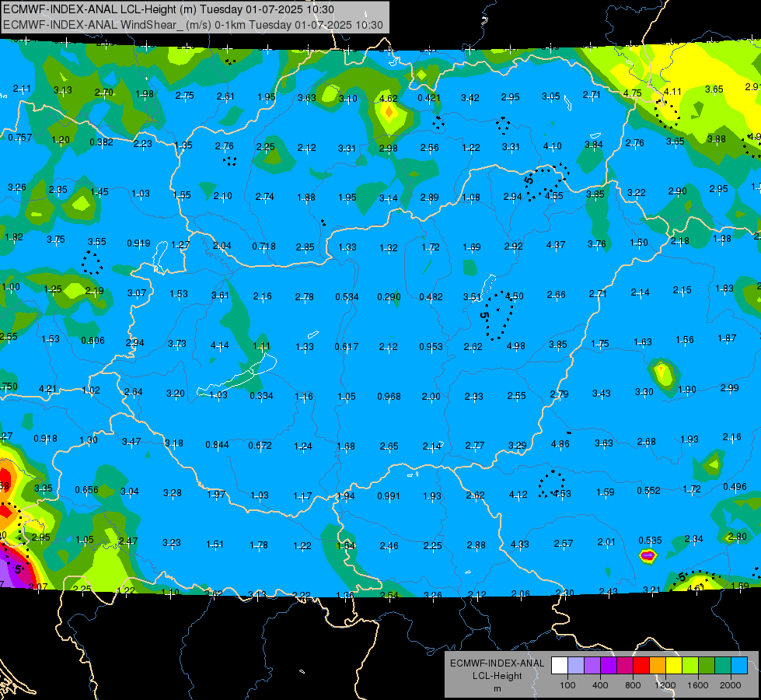The image size is (761, 700).
Task: Click the wind shear value 0.334
Action: pos(262,395)
